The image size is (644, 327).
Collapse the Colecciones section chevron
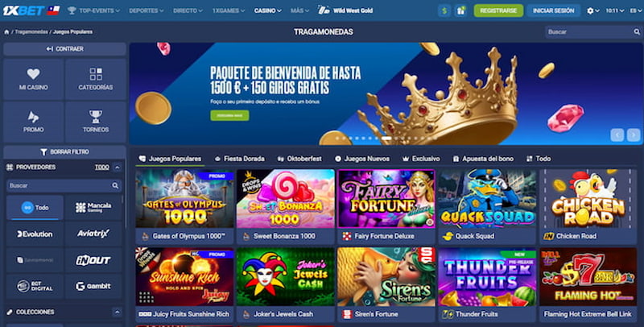coord(117,312)
